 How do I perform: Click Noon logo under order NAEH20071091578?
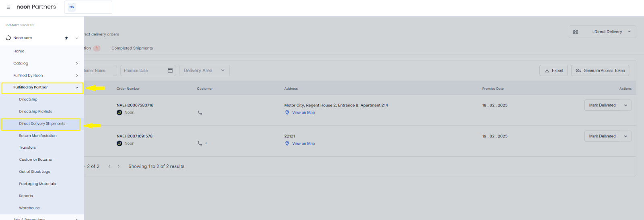pyautogui.click(x=120, y=143)
